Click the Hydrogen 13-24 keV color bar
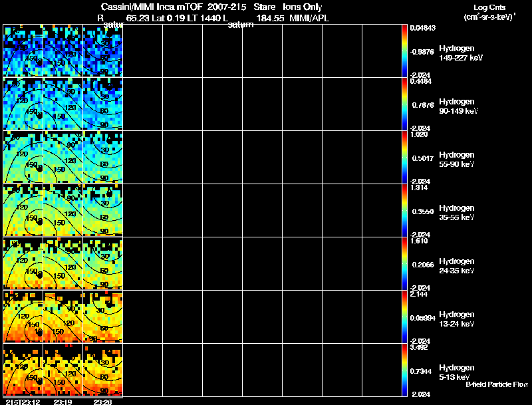 (405, 317)
